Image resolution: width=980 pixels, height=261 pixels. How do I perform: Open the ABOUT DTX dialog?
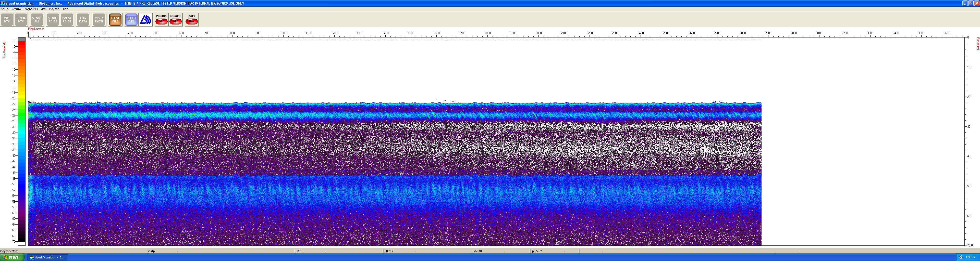(131, 20)
